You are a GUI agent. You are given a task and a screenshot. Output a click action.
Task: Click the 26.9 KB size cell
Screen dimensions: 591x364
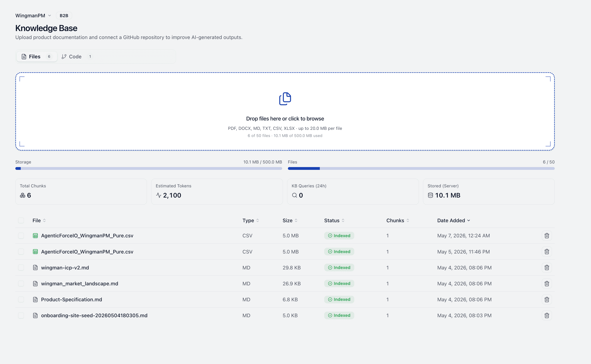292,284
